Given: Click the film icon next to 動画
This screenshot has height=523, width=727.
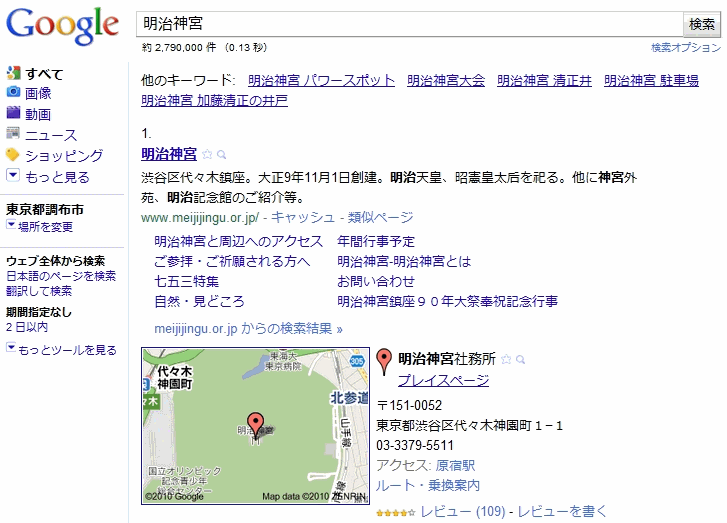Looking at the screenshot, I should coord(13,113).
